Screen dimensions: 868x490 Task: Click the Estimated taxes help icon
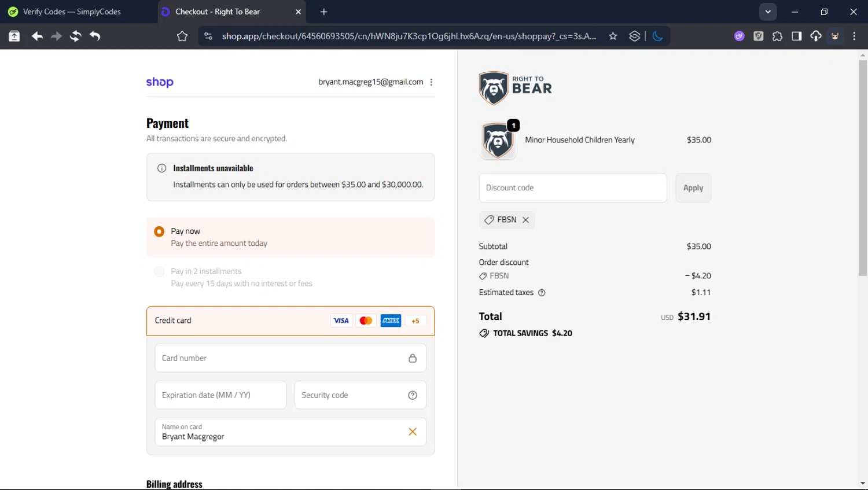[542, 293]
